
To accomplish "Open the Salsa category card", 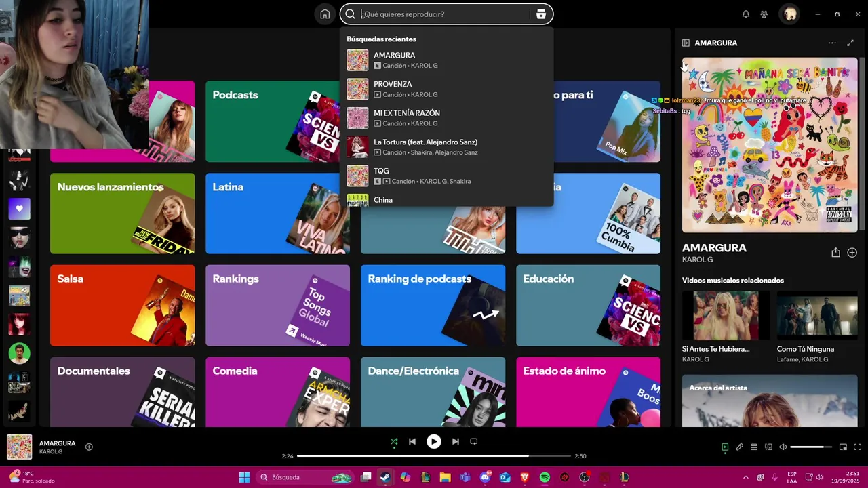I will [x=122, y=305].
